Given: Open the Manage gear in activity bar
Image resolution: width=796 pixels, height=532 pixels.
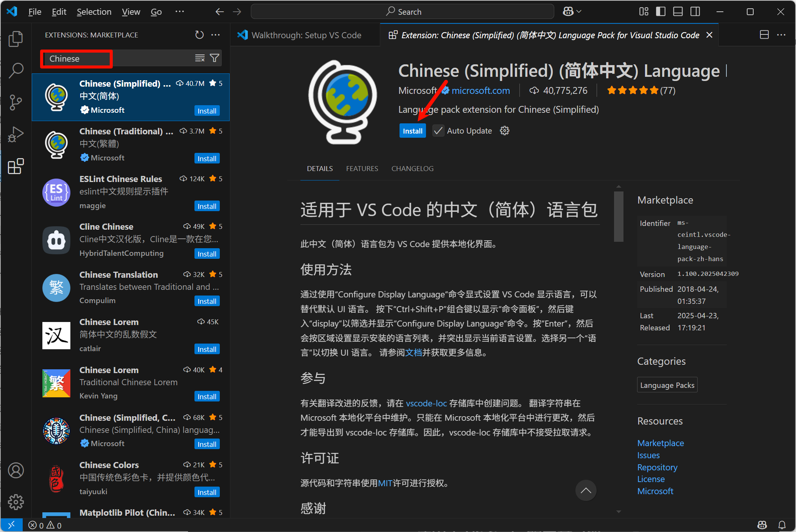Looking at the screenshot, I should pyautogui.click(x=16, y=502).
